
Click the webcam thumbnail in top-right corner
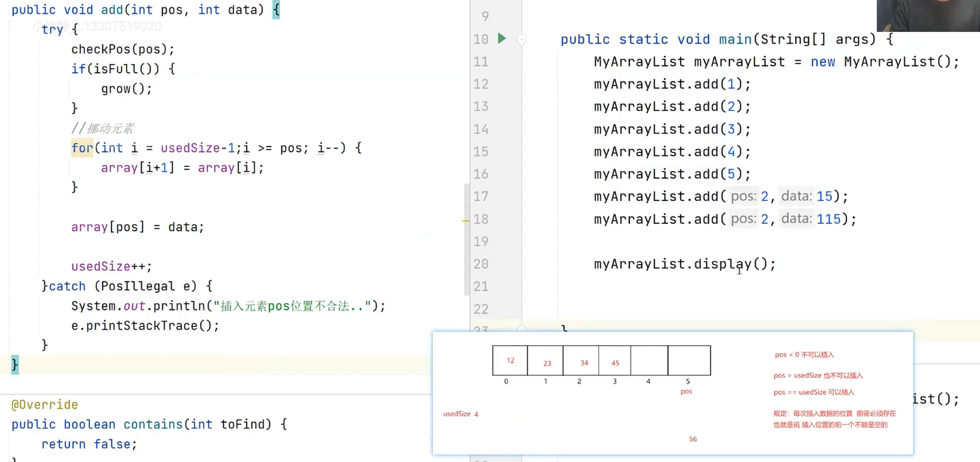pyautogui.click(x=928, y=15)
